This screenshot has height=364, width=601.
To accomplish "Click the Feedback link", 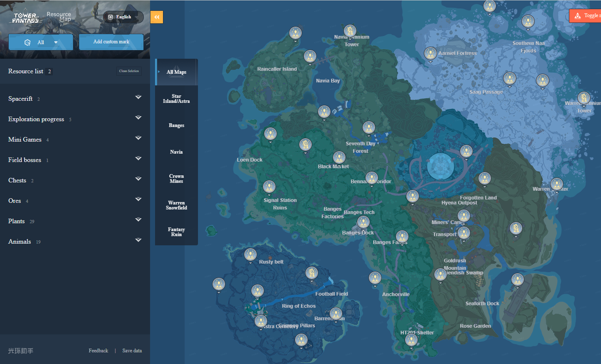I will (98, 351).
